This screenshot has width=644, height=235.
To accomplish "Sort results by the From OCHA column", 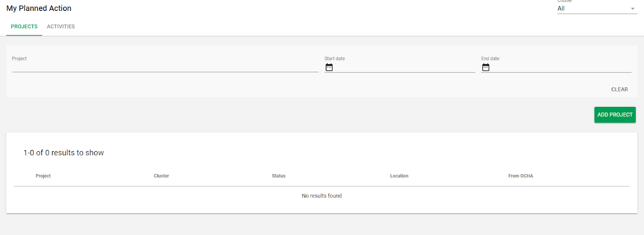I will pyautogui.click(x=520, y=176).
